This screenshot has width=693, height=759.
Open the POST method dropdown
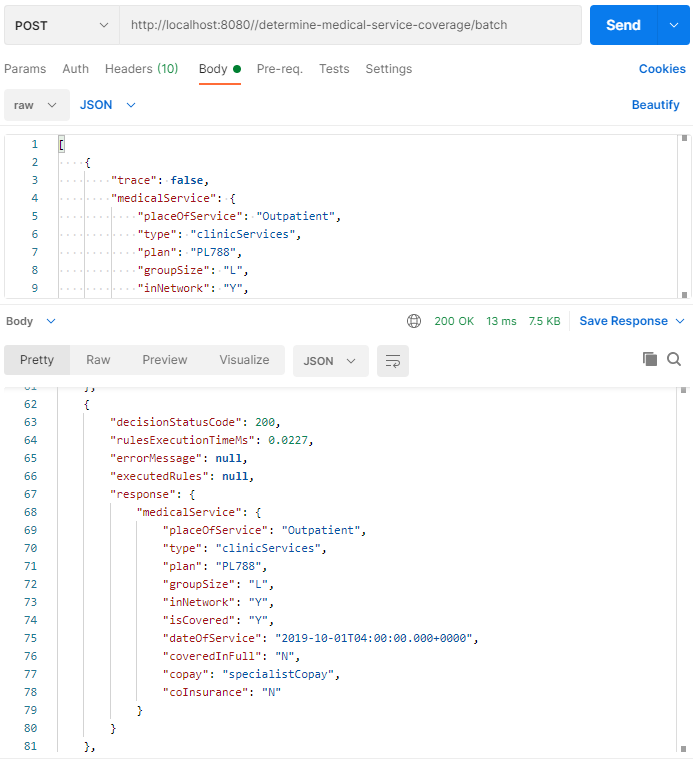(x=61, y=25)
